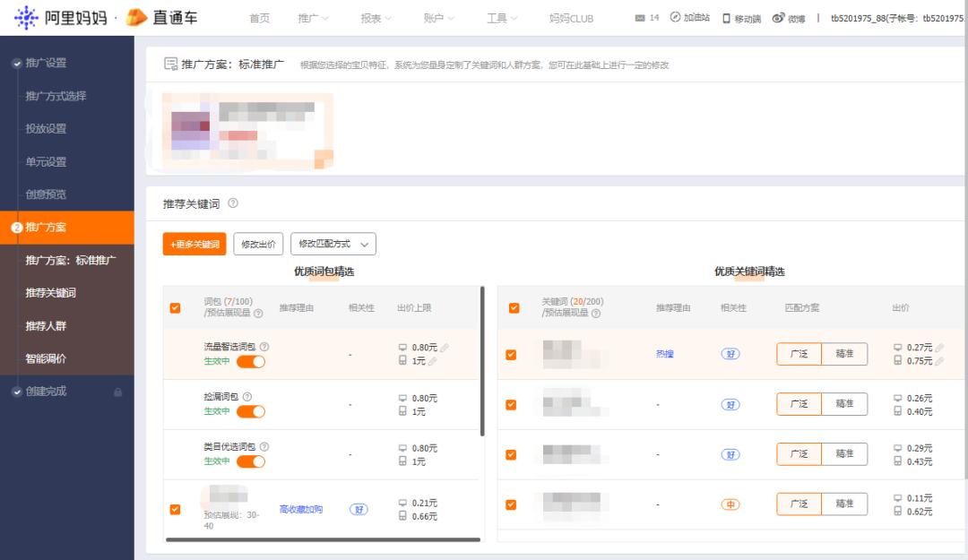
Task: Click the edit pencil beside 0.27元 bid
Action: 938,348
